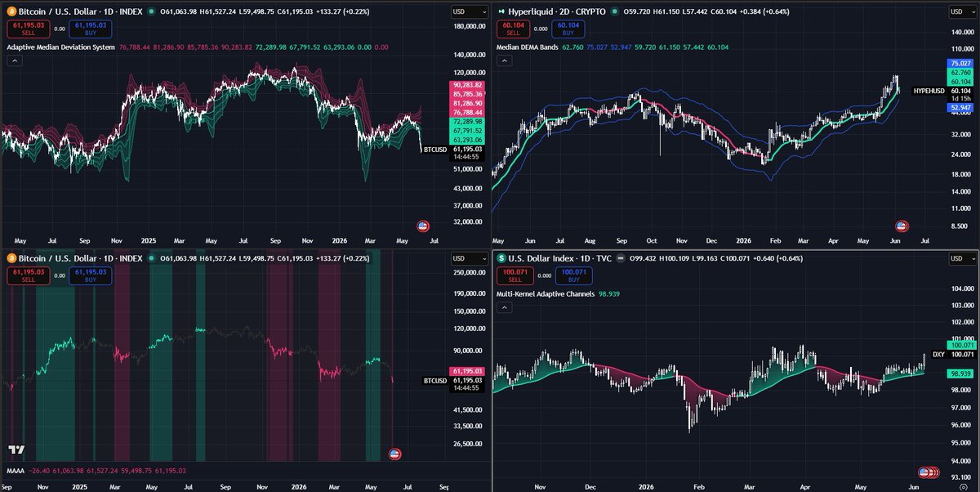Screen dimensions: 980x492
Task: Open US flag event marker in Adaptive Median Bitcoin chart
Action: tap(423, 226)
